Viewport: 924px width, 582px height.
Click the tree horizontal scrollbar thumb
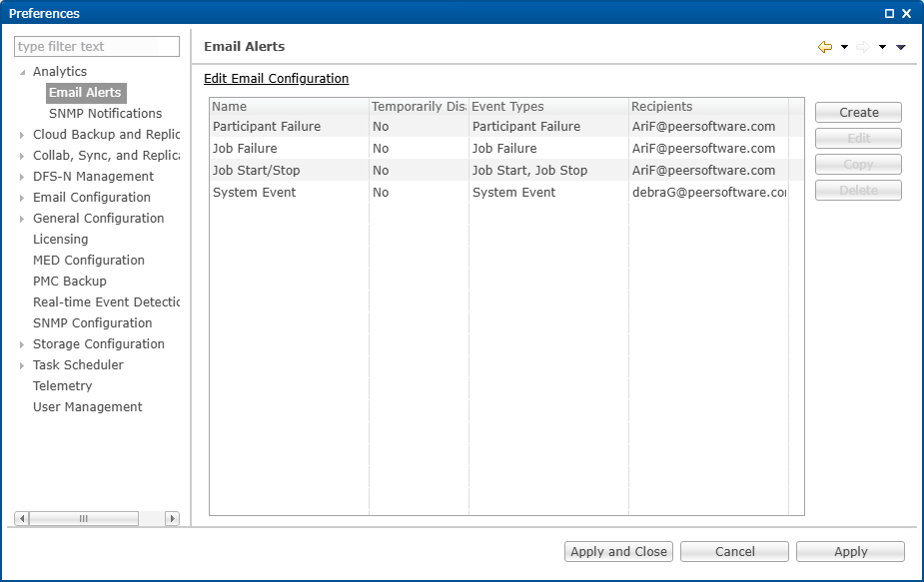click(84, 518)
